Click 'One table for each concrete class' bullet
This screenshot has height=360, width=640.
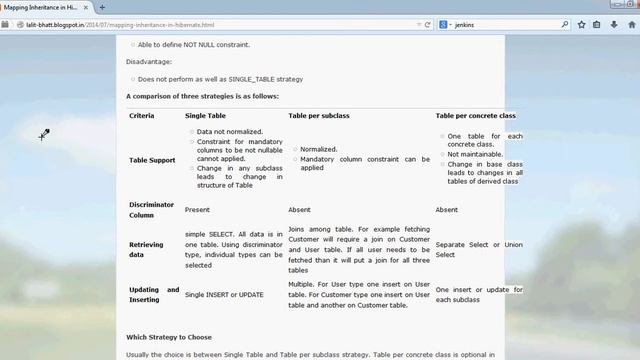point(485,140)
